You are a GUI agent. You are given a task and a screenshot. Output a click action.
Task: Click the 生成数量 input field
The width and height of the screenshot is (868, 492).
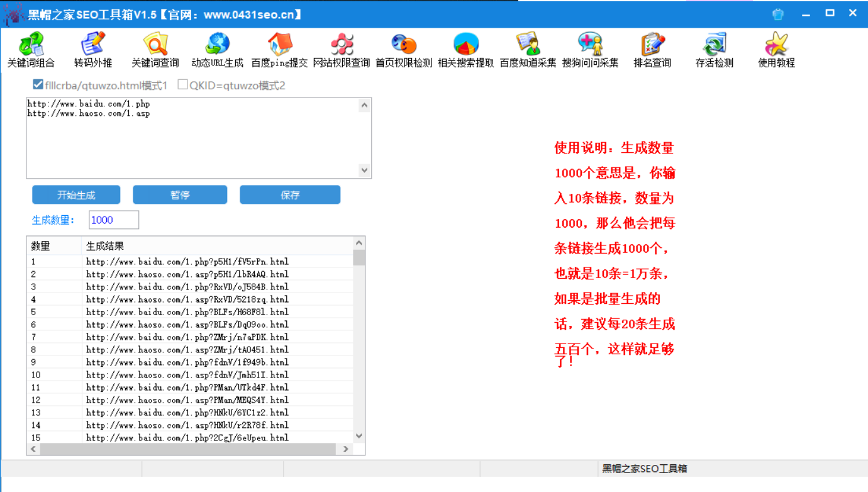click(114, 220)
